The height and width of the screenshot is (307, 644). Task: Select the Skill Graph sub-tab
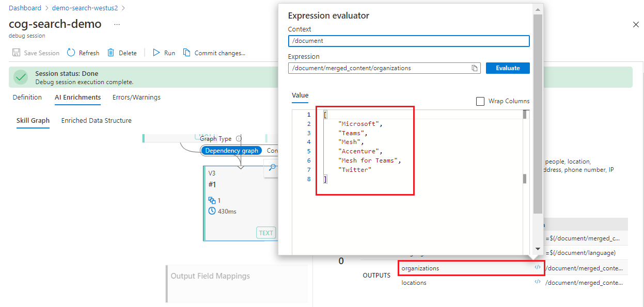pyautogui.click(x=33, y=121)
